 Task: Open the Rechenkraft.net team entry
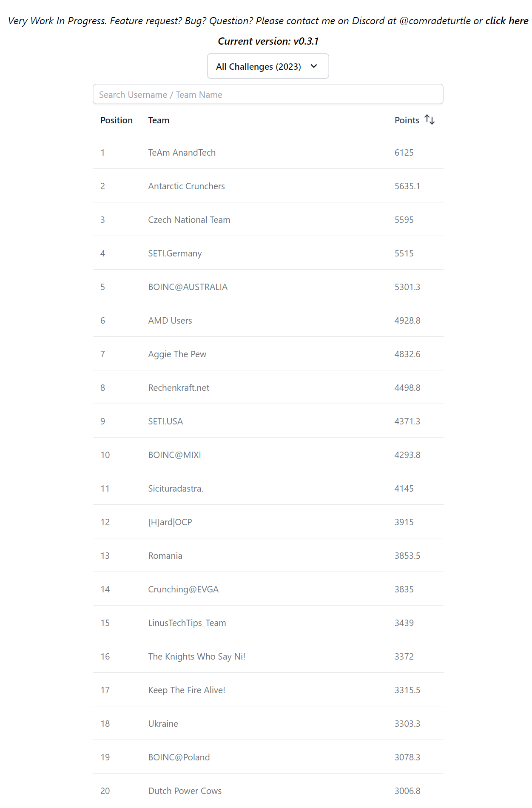[179, 388]
